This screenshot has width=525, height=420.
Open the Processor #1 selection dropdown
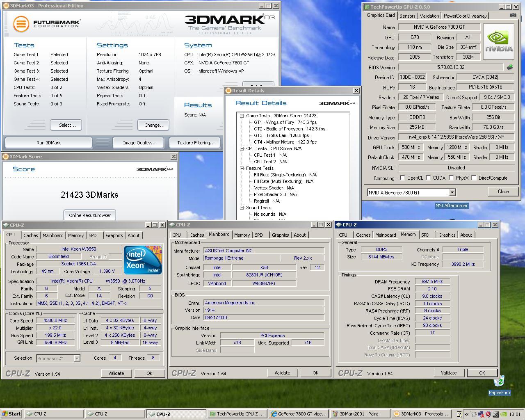tap(77, 358)
